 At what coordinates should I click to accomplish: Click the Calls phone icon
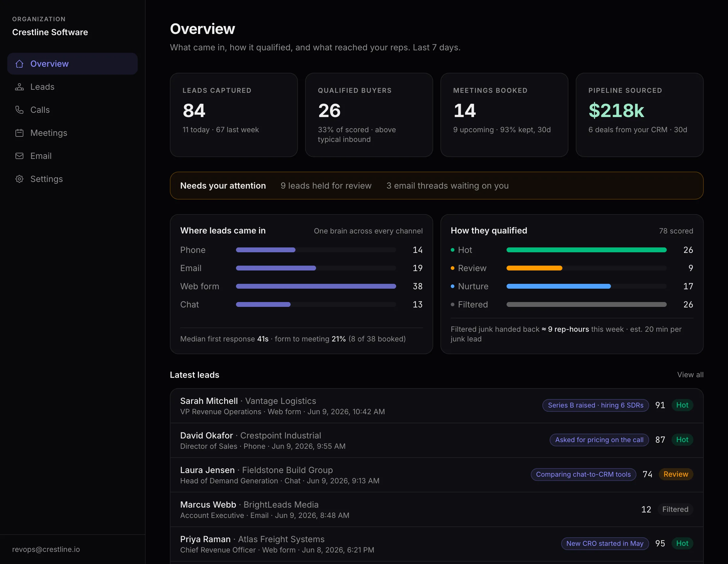click(x=19, y=109)
